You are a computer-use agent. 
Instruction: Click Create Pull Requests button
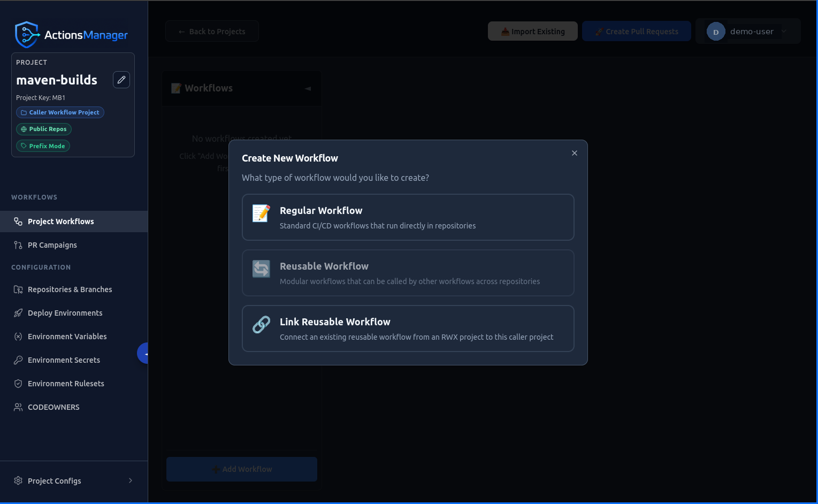pos(637,32)
